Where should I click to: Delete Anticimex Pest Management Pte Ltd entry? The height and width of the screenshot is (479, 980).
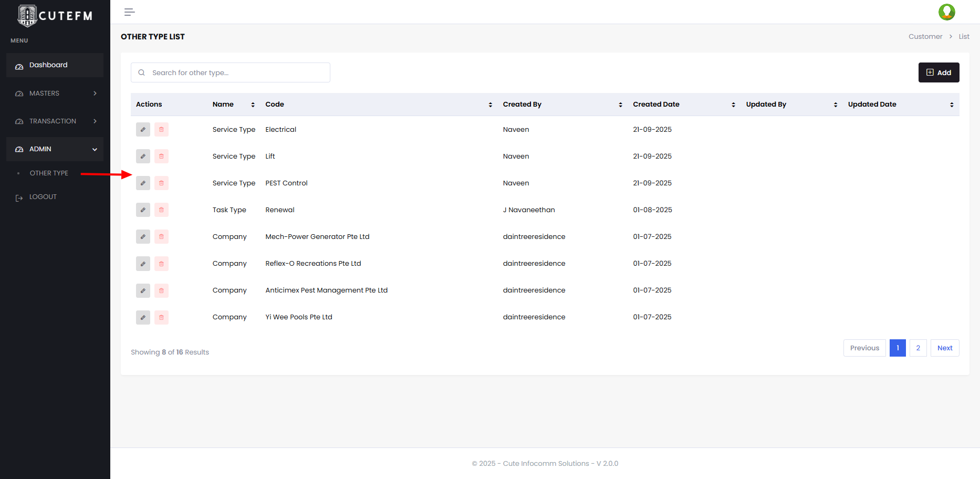click(x=161, y=290)
